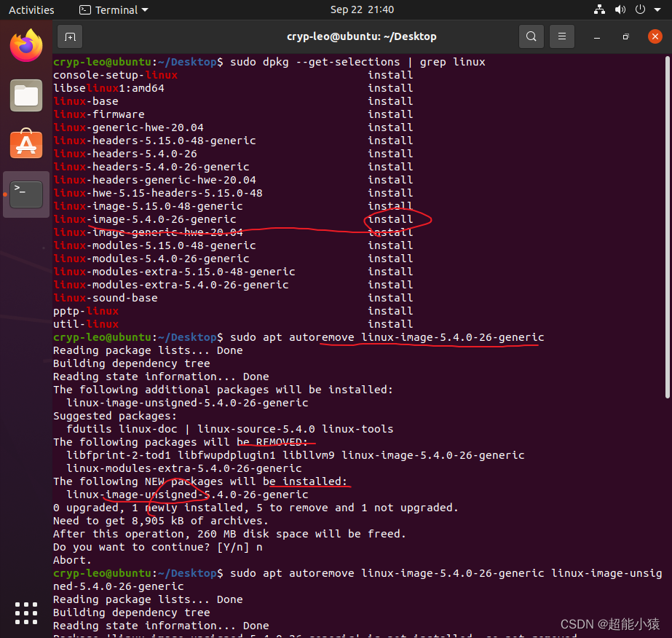
Task: Mute sound by clicking the speaker icon
Action: coord(619,9)
